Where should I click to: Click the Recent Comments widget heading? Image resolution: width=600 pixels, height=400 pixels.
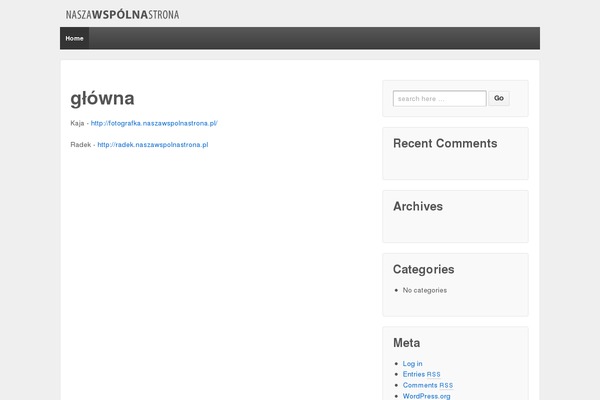click(444, 144)
